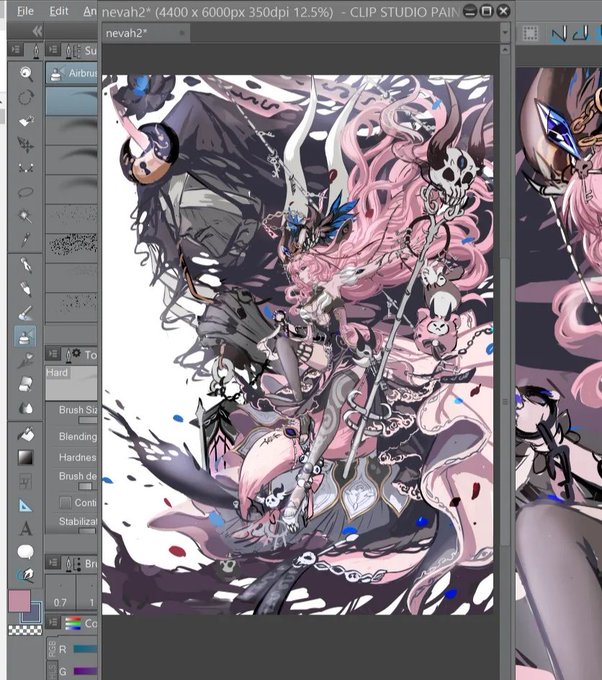This screenshot has width=602, height=680.
Task: Select the Operation object tool
Action: tap(26, 121)
